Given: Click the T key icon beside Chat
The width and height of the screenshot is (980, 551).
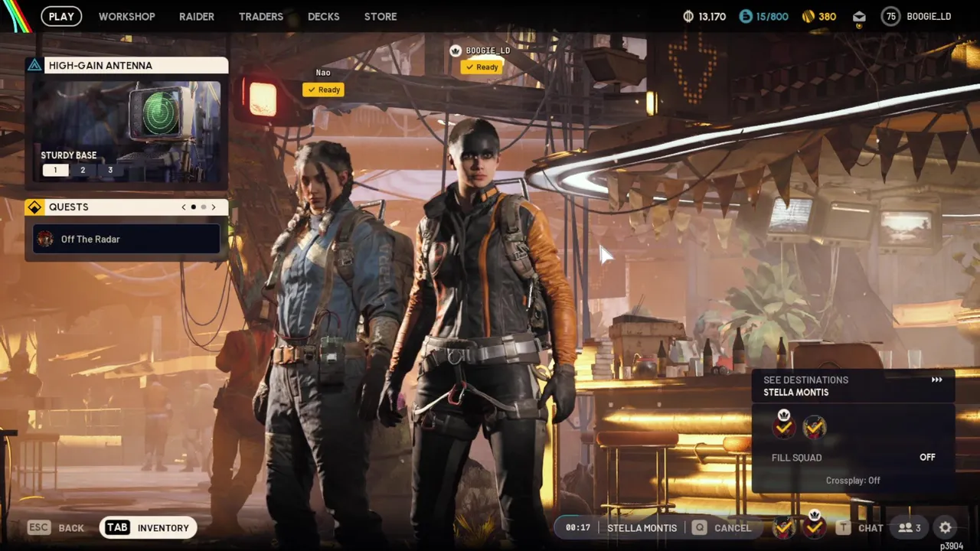Looking at the screenshot, I should pos(843,528).
